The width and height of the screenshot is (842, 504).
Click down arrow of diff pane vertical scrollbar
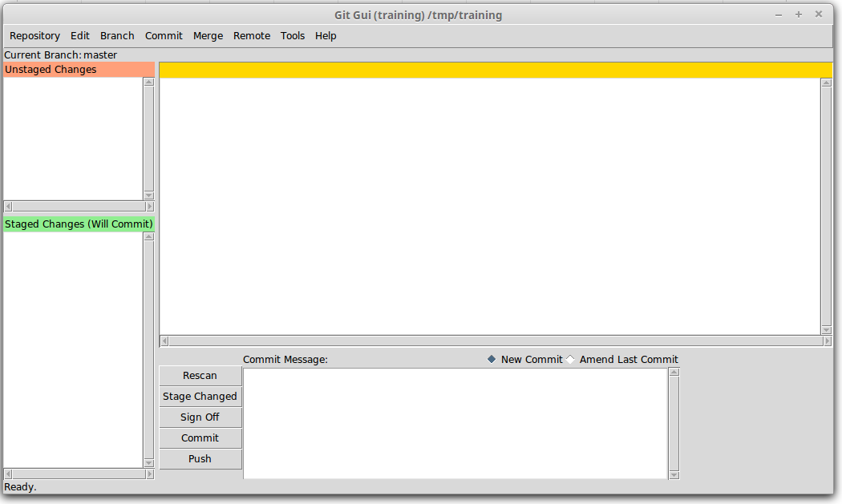click(827, 330)
